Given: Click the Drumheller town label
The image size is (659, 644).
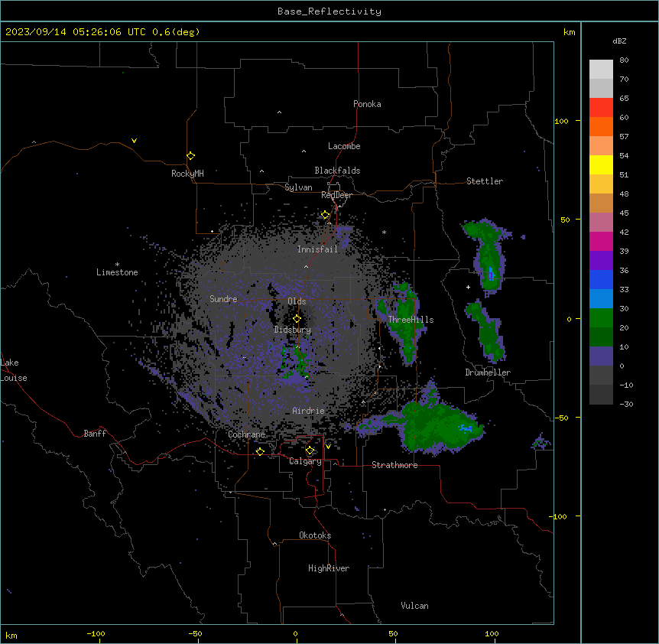Looking at the screenshot, I should tap(488, 372).
